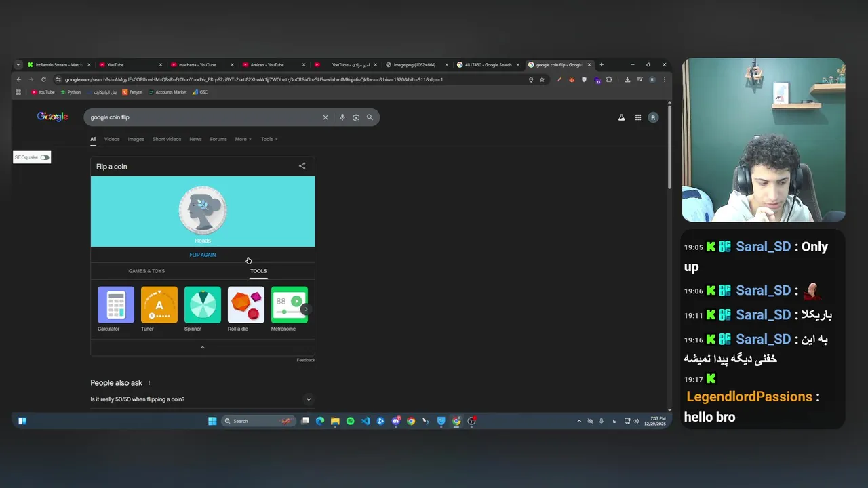Open Fanytel bookmark

[x=133, y=92]
